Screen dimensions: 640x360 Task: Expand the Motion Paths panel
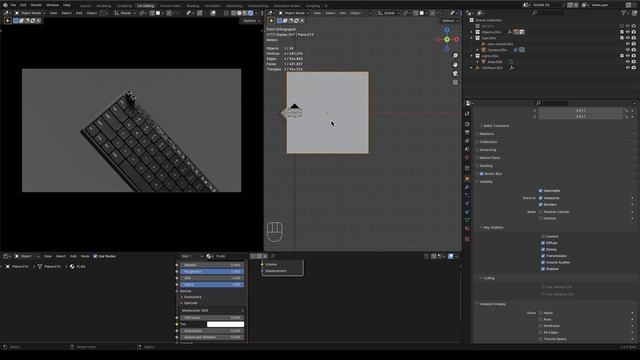tap(489, 158)
